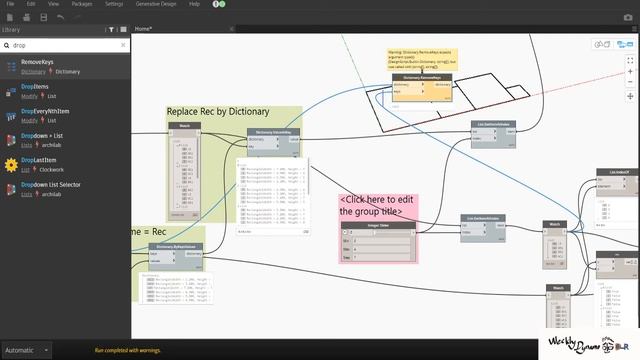640x360 pixels.
Task: Click the library search field containing 'drop'
Action: tap(65, 45)
